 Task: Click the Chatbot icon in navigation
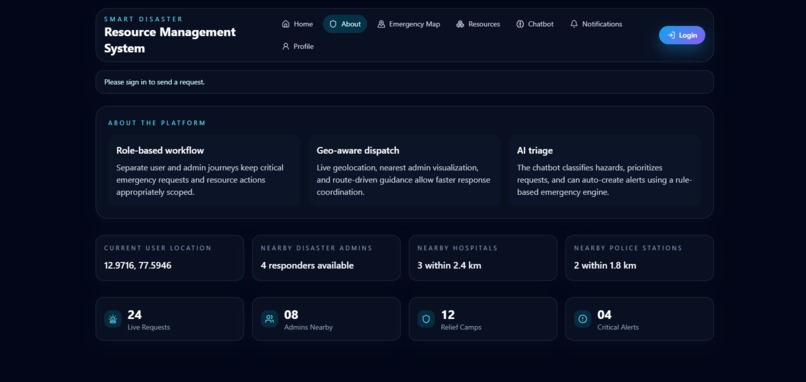[520, 24]
